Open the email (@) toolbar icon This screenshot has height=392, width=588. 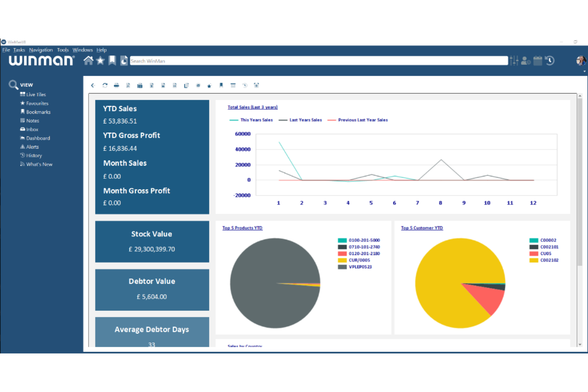198,85
